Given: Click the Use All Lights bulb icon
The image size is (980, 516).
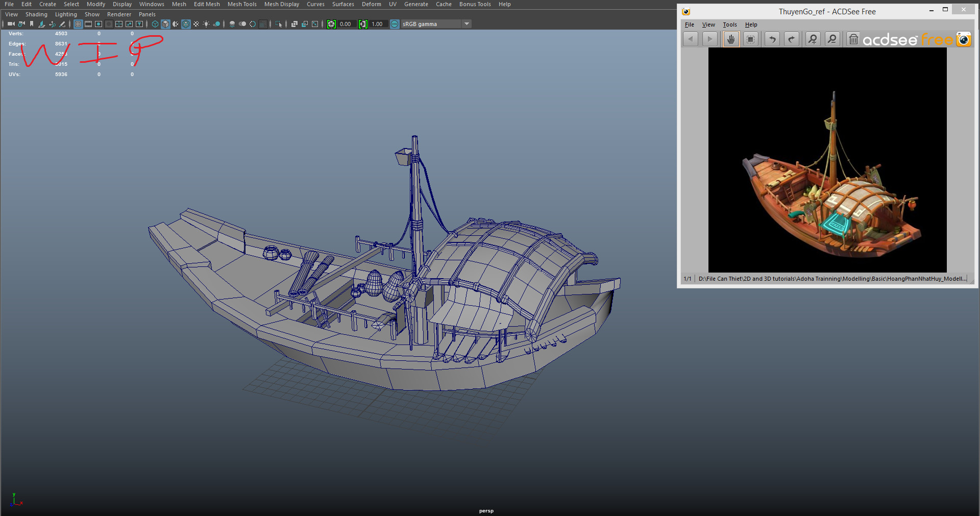Looking at the screenshot, I should 206,23.
